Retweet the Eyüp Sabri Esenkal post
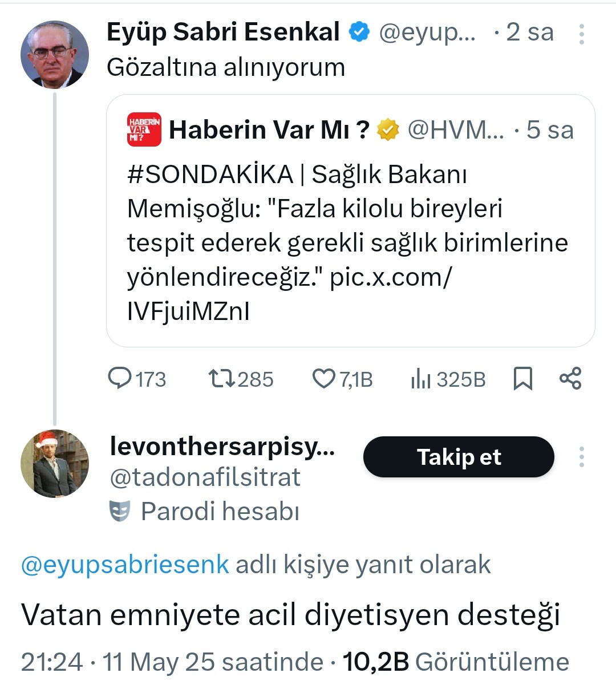 (221, 378)
